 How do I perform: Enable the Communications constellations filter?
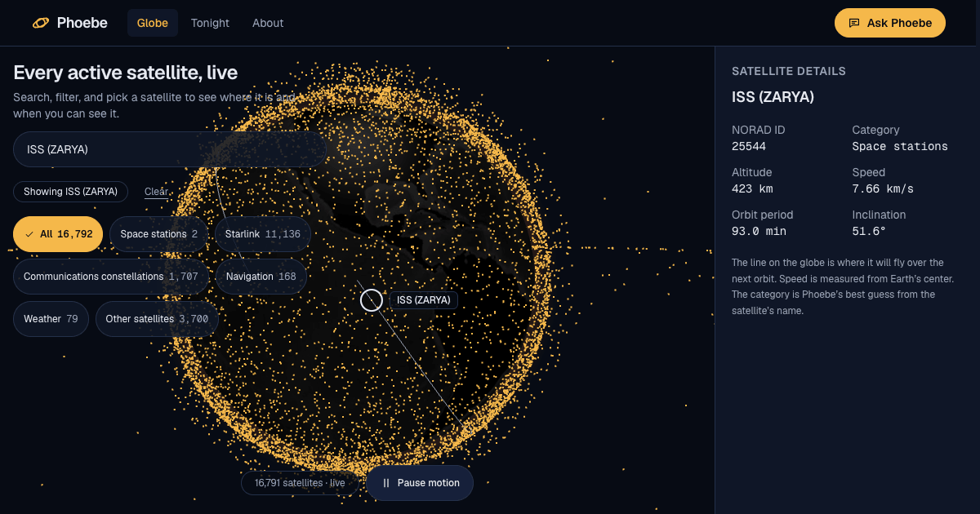pos(111,277)
